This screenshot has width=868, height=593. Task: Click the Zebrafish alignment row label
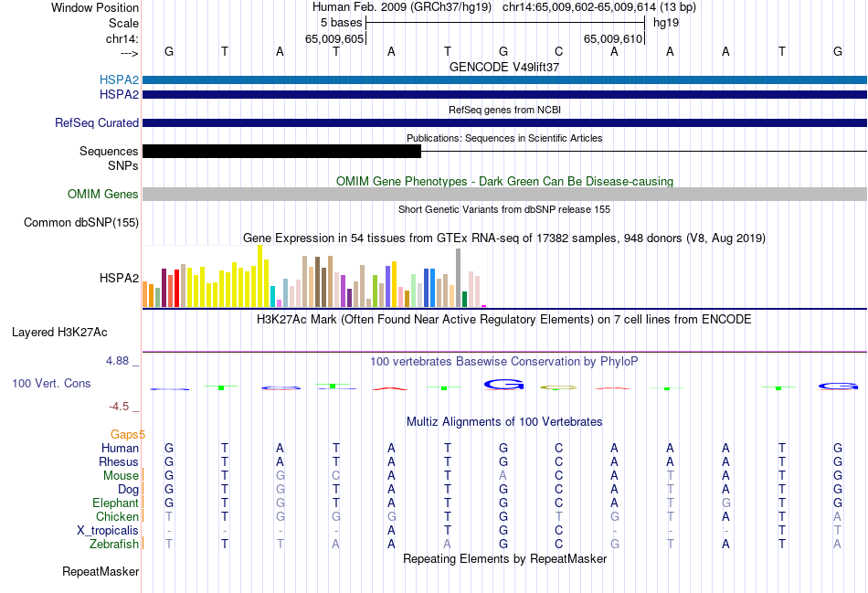point(114,545)
